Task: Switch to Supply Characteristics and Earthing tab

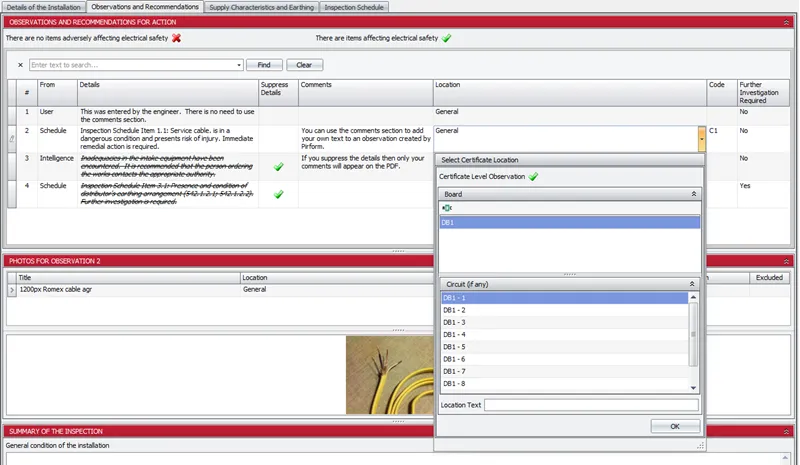Action: 260,7
